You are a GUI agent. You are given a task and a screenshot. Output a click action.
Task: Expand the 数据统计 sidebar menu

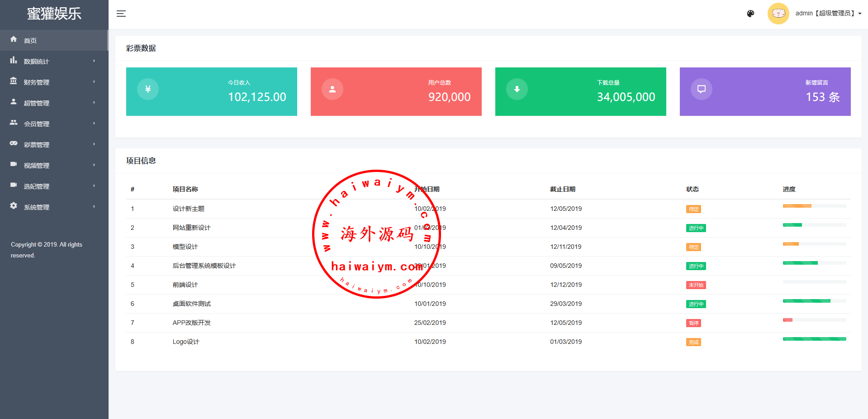(37, 62)
